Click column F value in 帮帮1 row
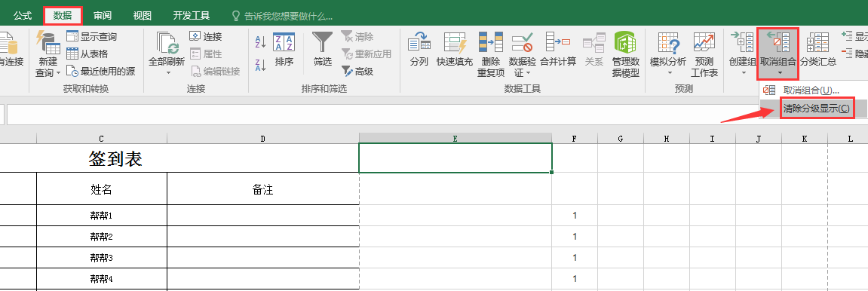The width and height of the screenshot is (868, 291). coord(575,215)
